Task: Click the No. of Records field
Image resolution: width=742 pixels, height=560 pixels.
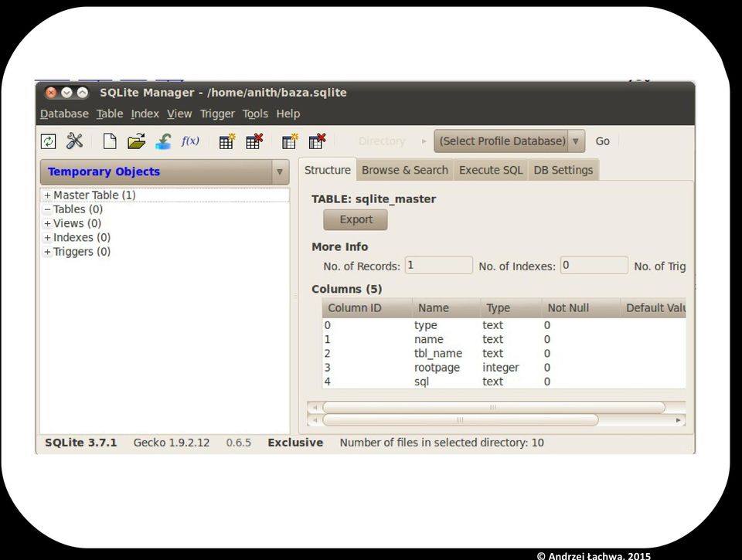Action: (x=439, y=266)
